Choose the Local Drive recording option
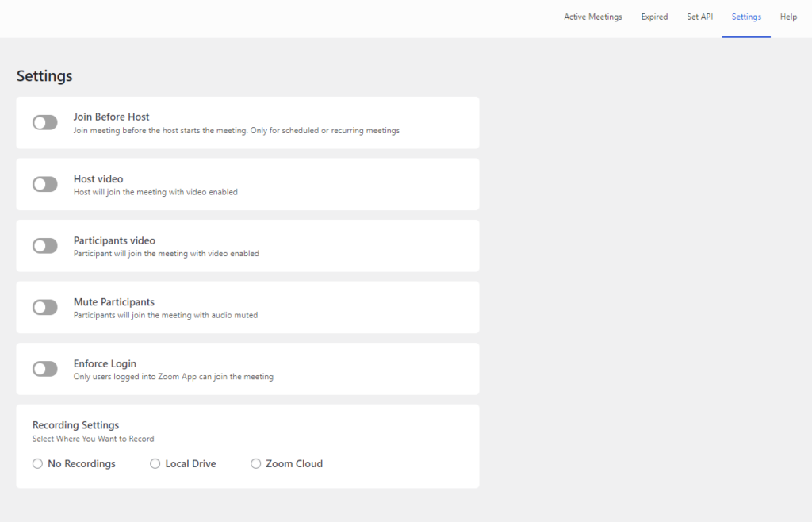Image resolution: width=812 pixels, height=522 pixels. [155, 463]
